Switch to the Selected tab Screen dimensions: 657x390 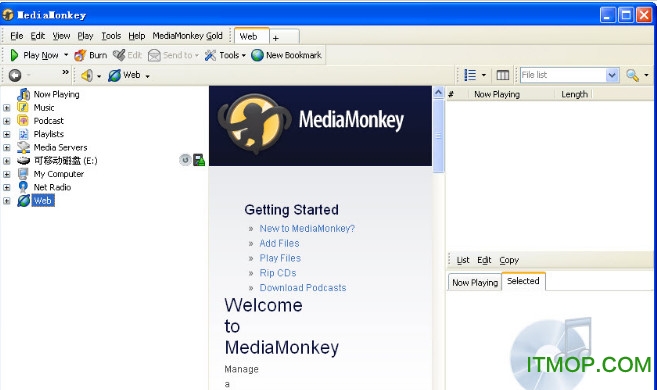523,281
